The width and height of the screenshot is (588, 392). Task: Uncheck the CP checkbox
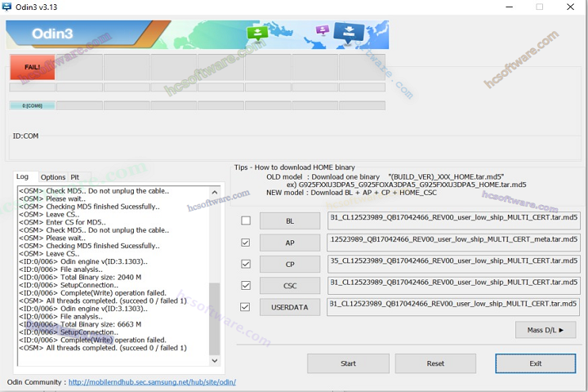point(246,264)
